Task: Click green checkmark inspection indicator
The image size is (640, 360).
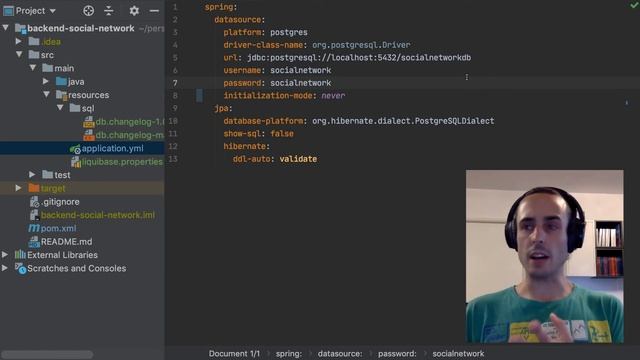Action: pyautogui.click(x=634, y=5)
